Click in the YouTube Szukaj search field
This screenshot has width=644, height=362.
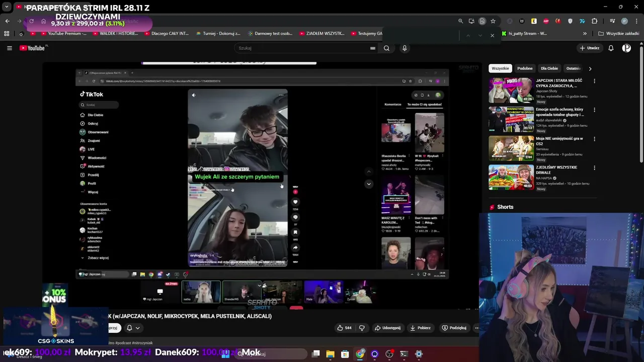(302, 48)
